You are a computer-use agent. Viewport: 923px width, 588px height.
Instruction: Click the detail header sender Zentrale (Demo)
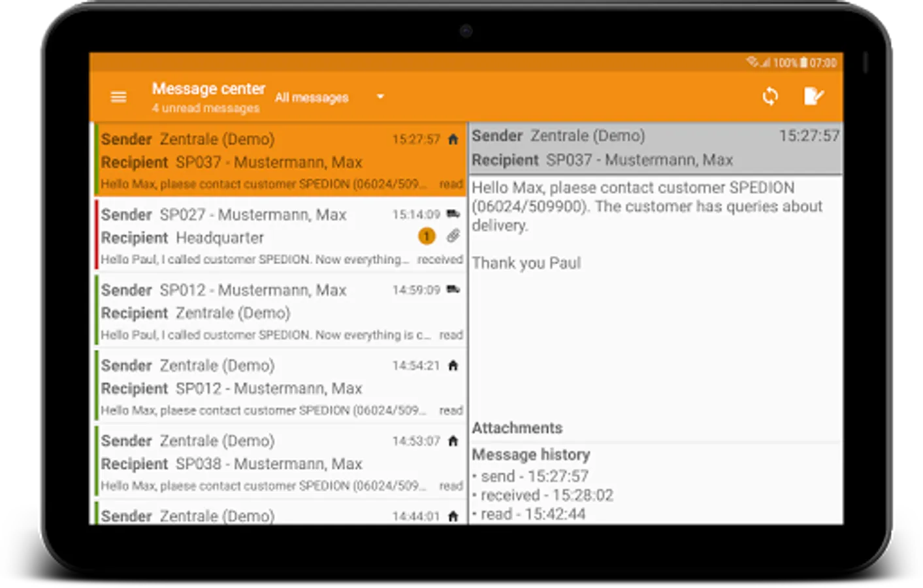point(587,136)
